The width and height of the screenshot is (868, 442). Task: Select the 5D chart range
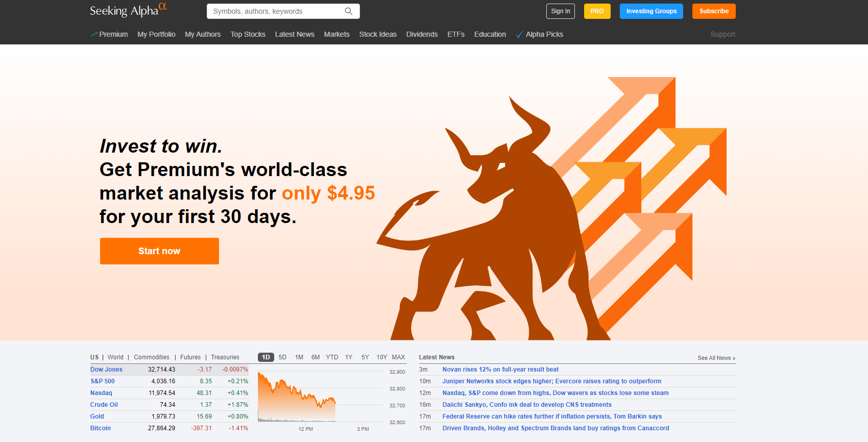pyautogui.click(x=282, y=357)
